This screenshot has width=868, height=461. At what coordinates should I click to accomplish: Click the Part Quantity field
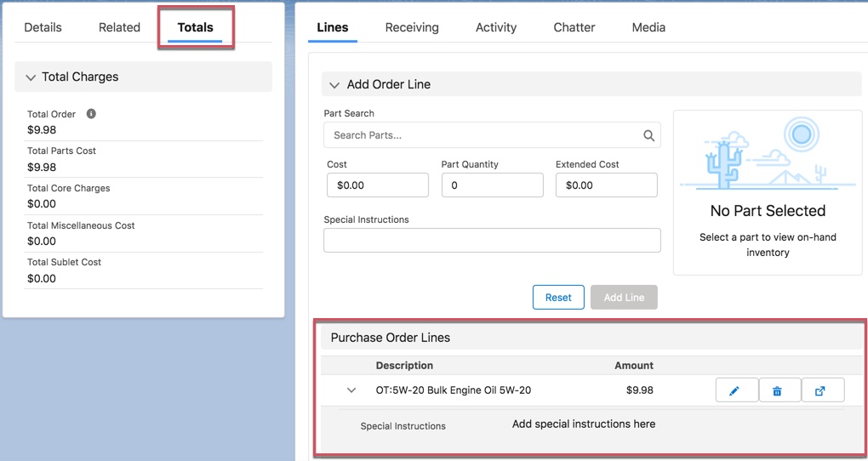click(492, 185)
